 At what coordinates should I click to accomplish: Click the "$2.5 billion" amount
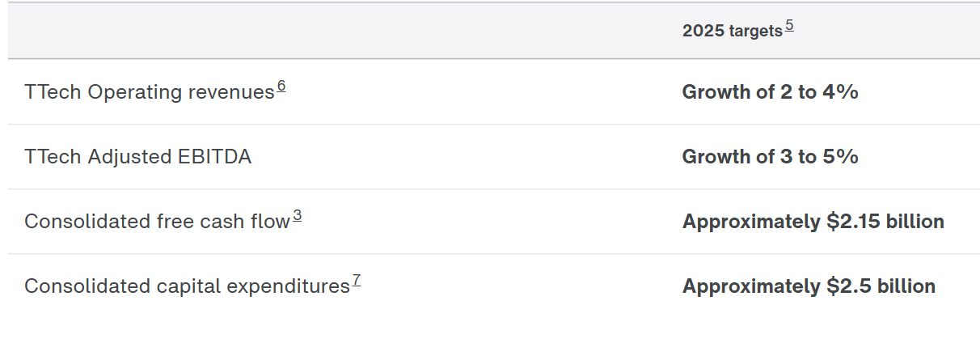[x=881, y=286]
